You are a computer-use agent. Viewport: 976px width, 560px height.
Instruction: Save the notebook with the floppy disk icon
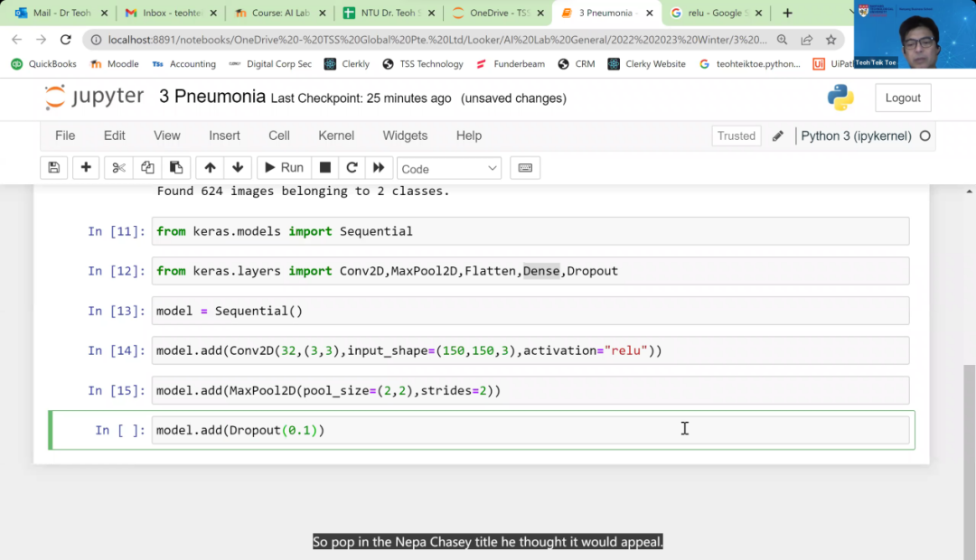click(x=53, y=168)
